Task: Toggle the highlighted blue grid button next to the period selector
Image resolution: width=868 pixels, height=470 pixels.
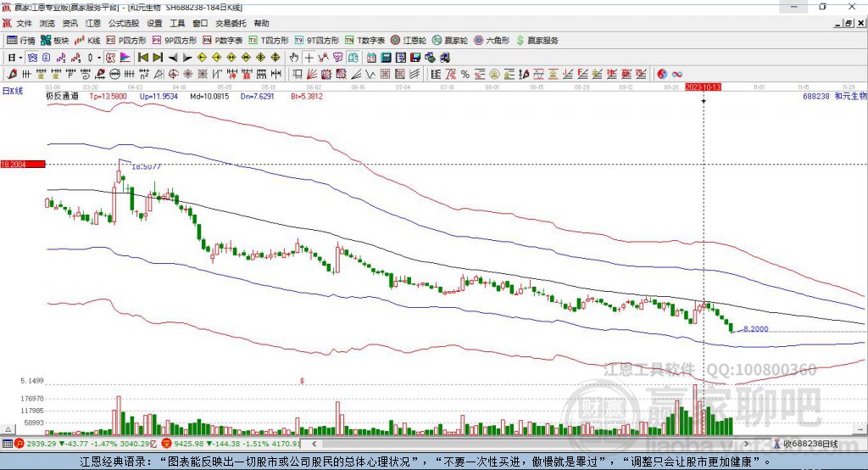Action: [32, 58]
